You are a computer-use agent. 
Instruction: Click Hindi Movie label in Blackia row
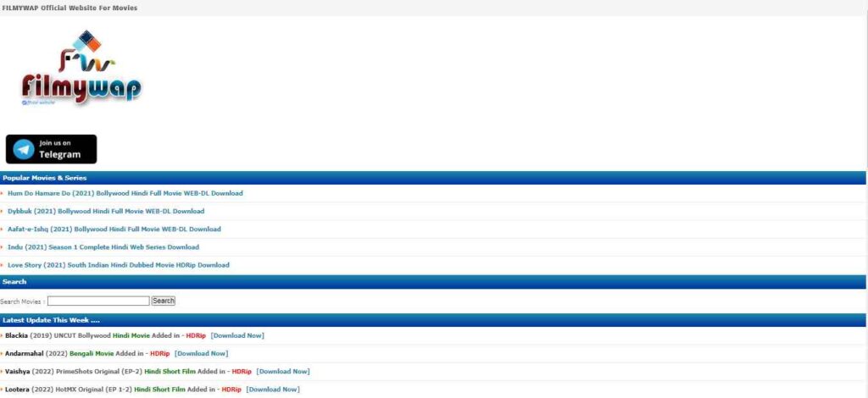(x=131, y=335)
